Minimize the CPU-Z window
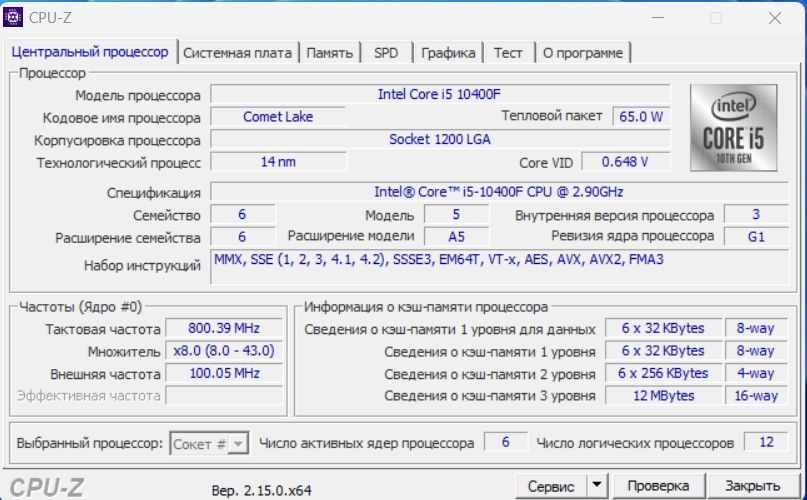Viewport: 807px width, 500px height. (658, 18)
